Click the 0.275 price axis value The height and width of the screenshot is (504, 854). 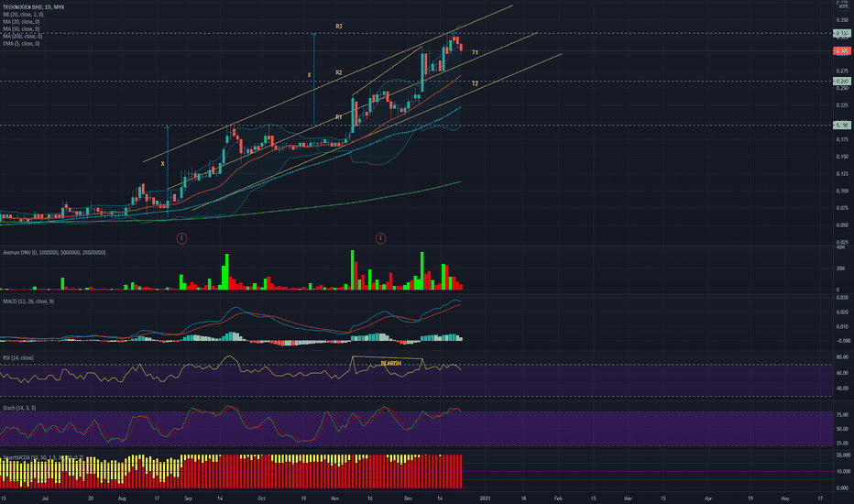pos(842,71)
